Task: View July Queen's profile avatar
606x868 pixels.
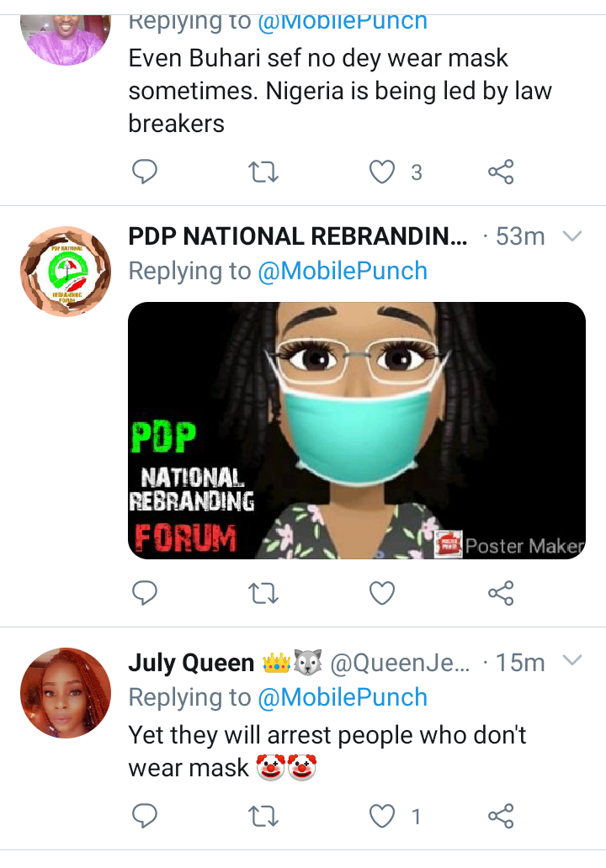Action: tap(66, 693)
